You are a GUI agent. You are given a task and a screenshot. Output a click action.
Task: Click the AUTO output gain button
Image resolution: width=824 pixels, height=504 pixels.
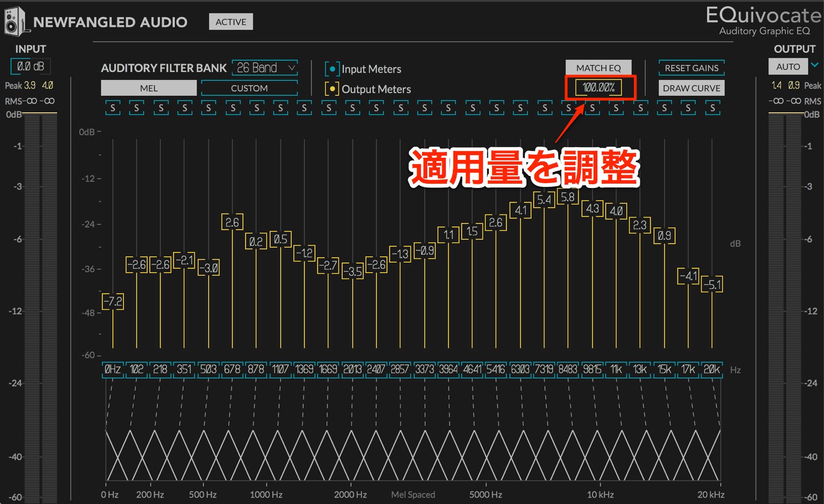click(x=788, y=67)
